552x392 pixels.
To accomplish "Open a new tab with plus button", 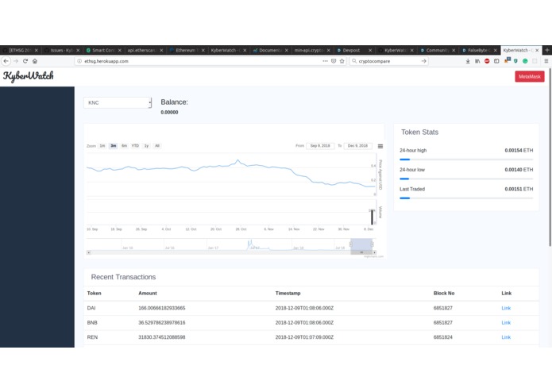I will (547, 50).
